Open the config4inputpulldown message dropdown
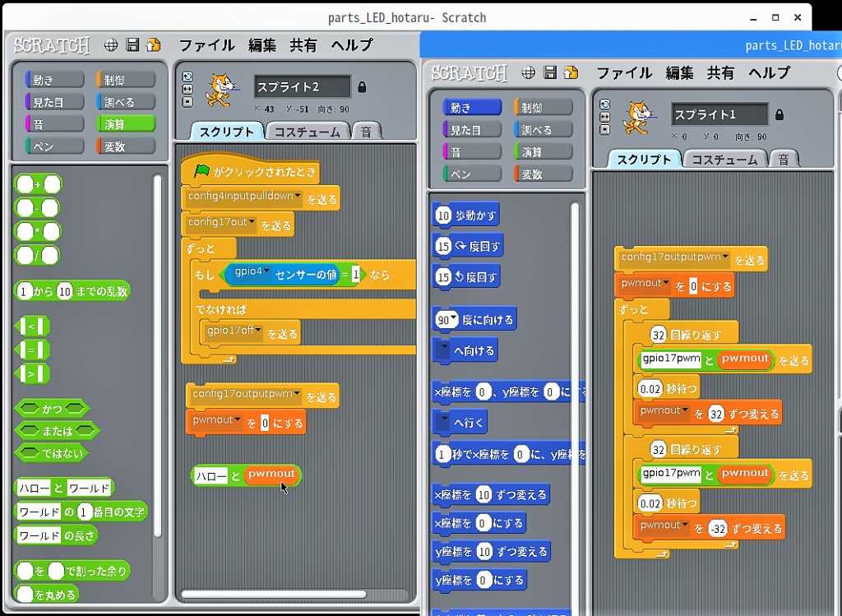 [x=298, y=197]
